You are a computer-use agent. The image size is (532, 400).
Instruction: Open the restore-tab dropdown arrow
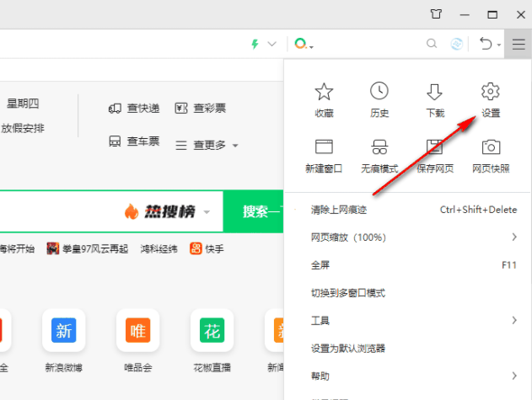click(x=499, y=45)
